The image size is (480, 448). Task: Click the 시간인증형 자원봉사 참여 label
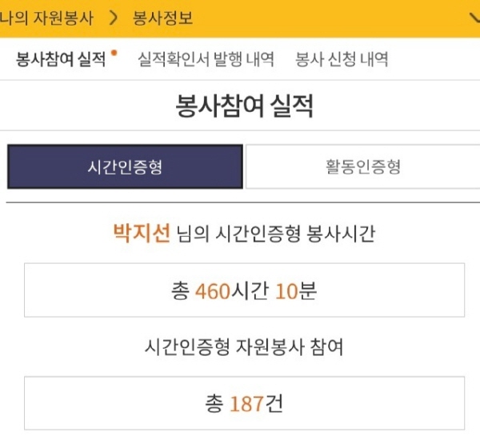pyautogui.click(x=244, y=346)
